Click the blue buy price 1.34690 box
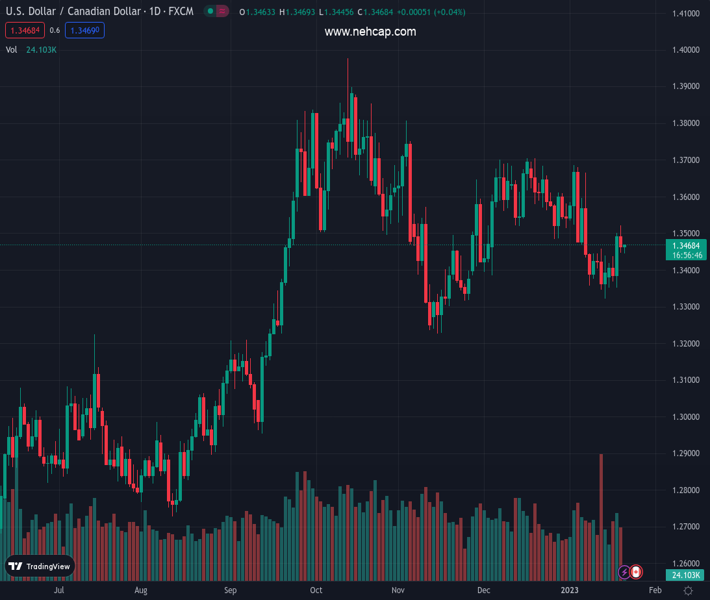The height and width of the screenshot is (600, 710). [85, 31]
